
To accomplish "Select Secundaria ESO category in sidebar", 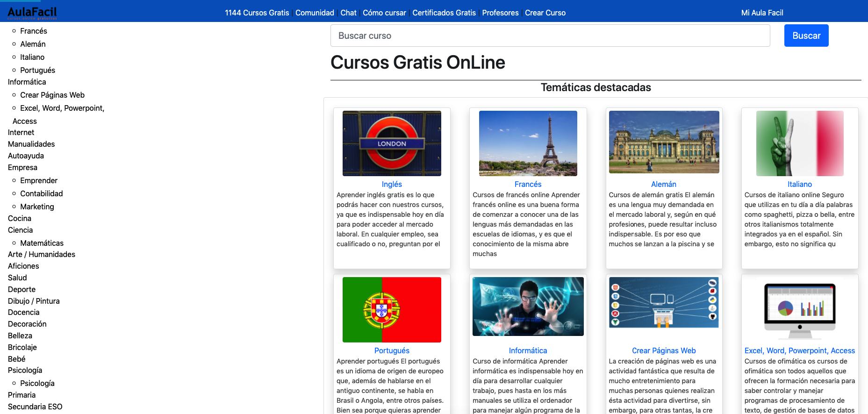I will tap(35, 407).
